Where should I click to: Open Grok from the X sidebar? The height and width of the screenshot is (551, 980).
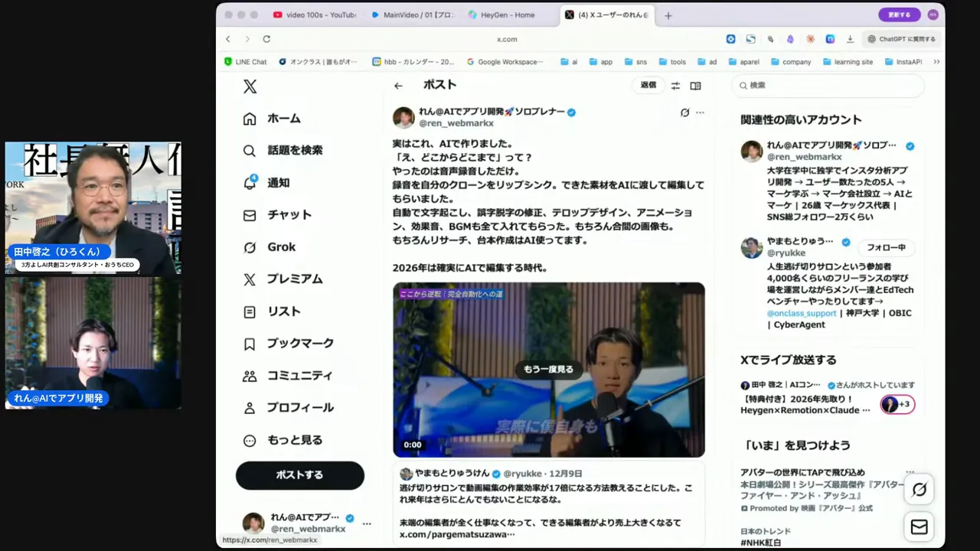point(280,246)
